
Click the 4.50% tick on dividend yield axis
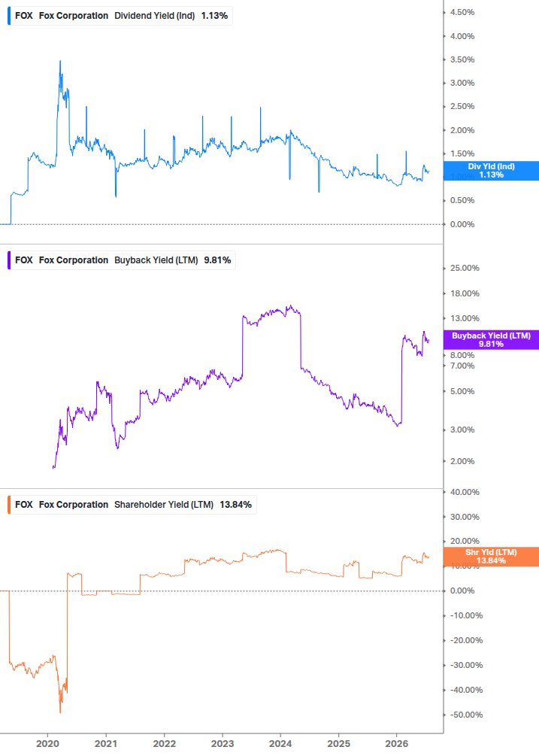tap(462, 13)
